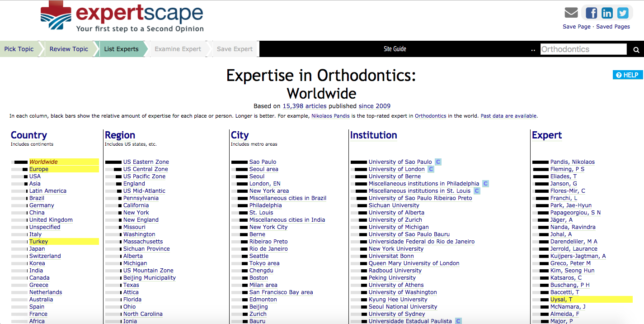Open expert Darendeliler, M A
Screen dimensions: 644x324
coord(574,242)
